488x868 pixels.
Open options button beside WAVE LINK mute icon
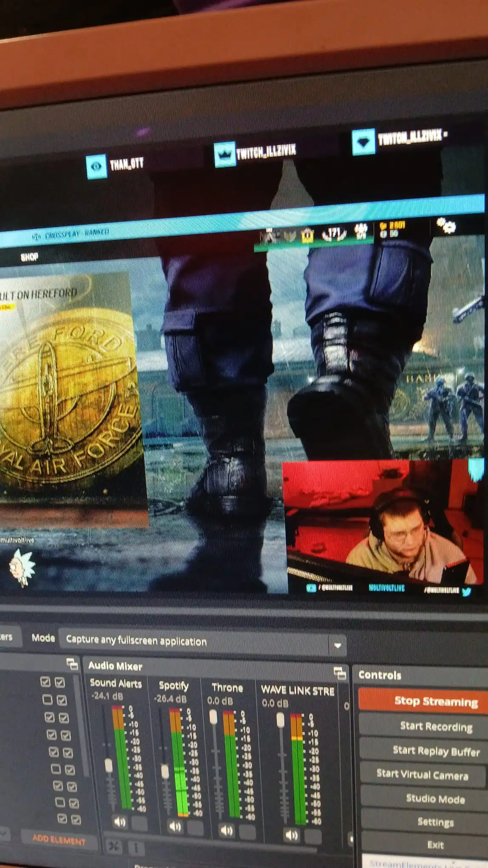pyautogui.click(x=313, y=837)
